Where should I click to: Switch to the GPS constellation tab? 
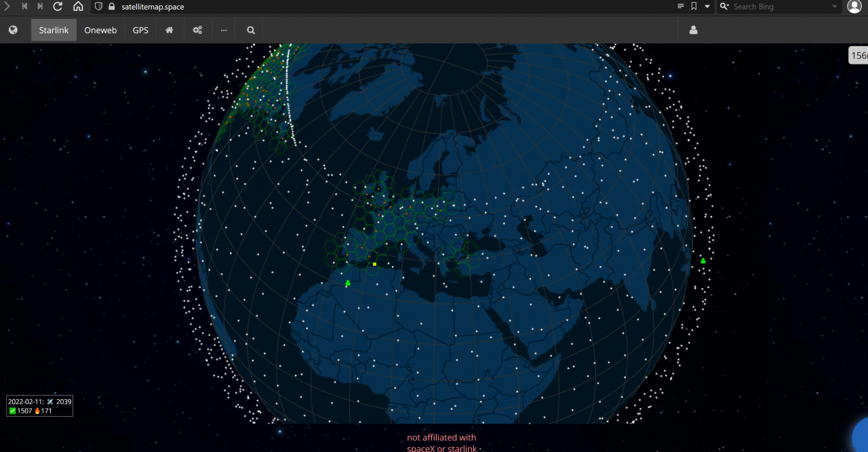(x=140, y=30)
